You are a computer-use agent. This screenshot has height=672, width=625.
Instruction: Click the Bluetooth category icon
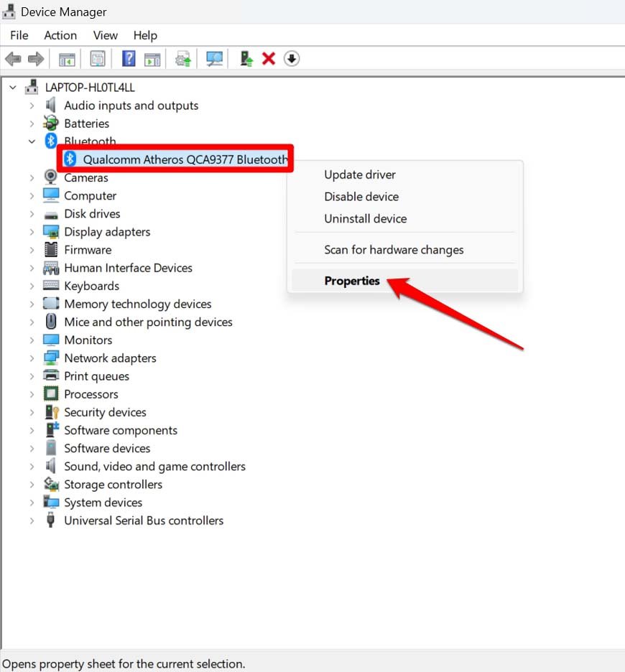(x=50, y=141)
